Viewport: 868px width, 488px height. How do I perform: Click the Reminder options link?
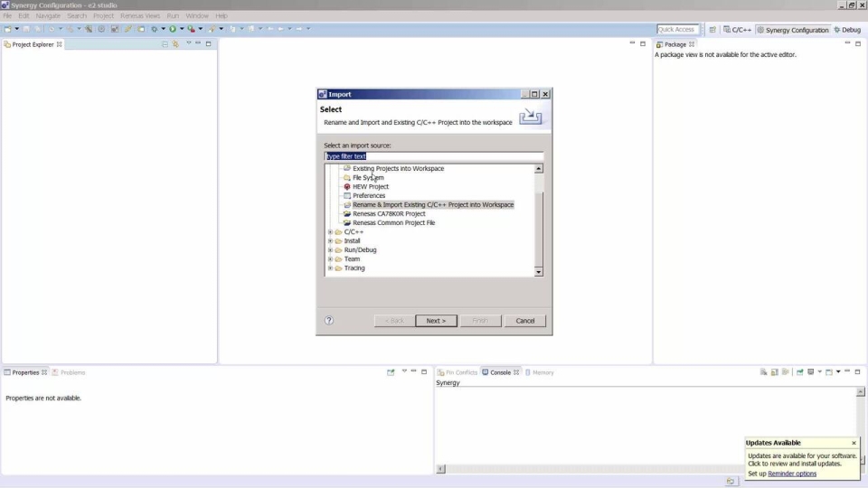[x=792, y=474]
